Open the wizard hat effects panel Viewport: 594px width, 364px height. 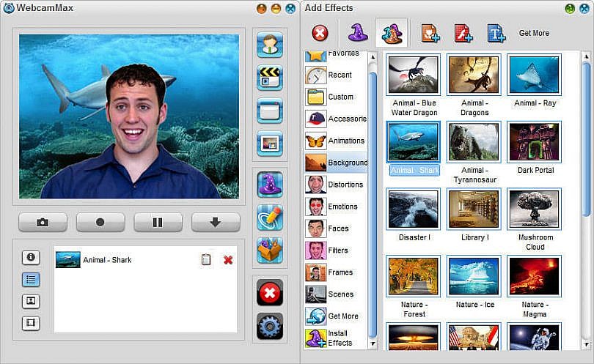point(270,185)
